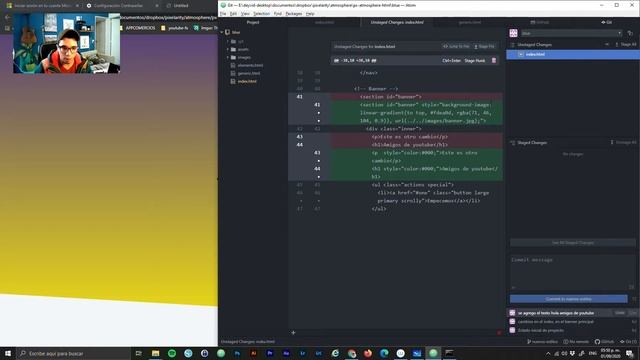Switch to the GitHub panel tab
The image size is (640, 360).
pos(540,22)
